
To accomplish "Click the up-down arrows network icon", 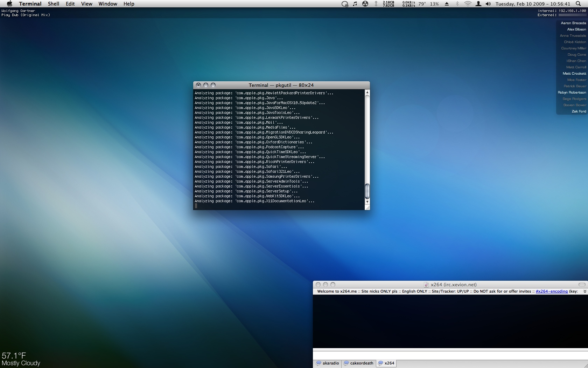I will coord(376,4).
